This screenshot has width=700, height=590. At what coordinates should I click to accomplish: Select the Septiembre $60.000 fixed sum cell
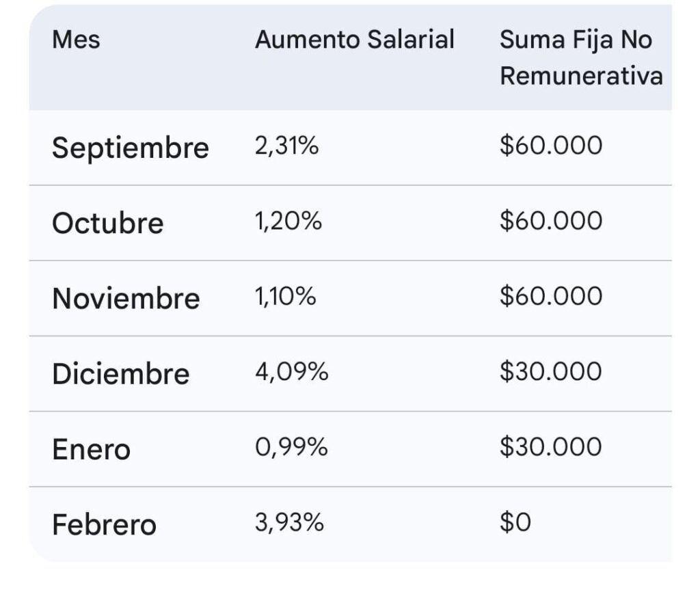(551, 146)
